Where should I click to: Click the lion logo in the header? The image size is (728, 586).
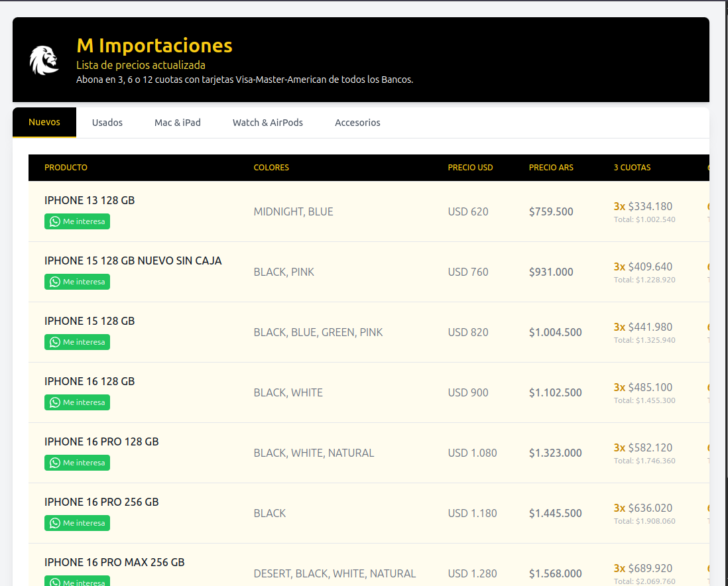pos(44,60)
